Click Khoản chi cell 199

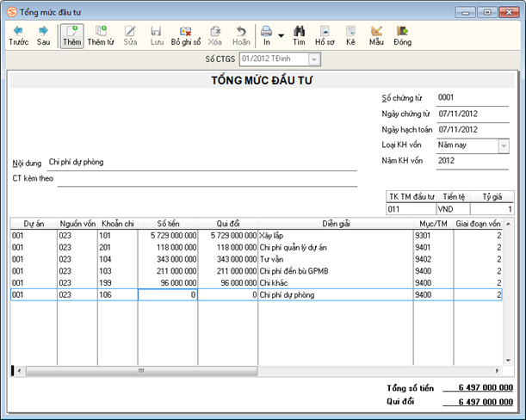point(118,283)
